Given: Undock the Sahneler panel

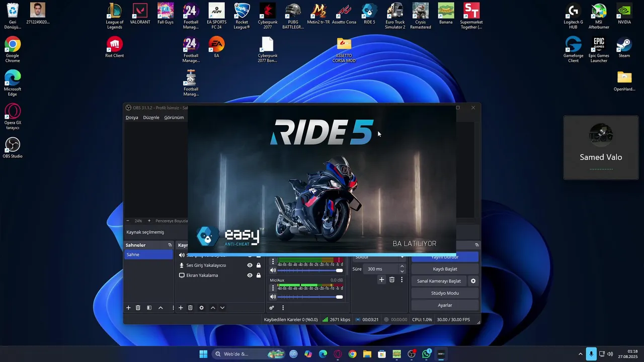Looking at the screenshot, I should coord(170,245).
